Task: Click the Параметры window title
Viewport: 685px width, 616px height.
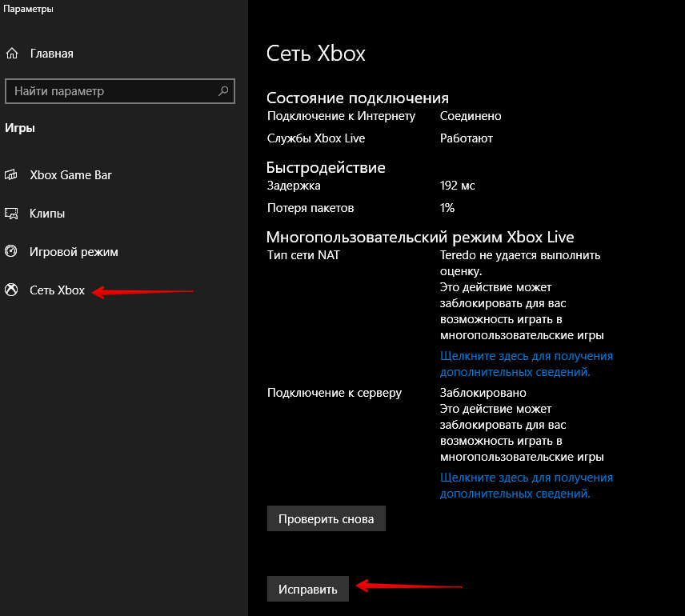Action: pyautogui.click(x=28, y=9)
